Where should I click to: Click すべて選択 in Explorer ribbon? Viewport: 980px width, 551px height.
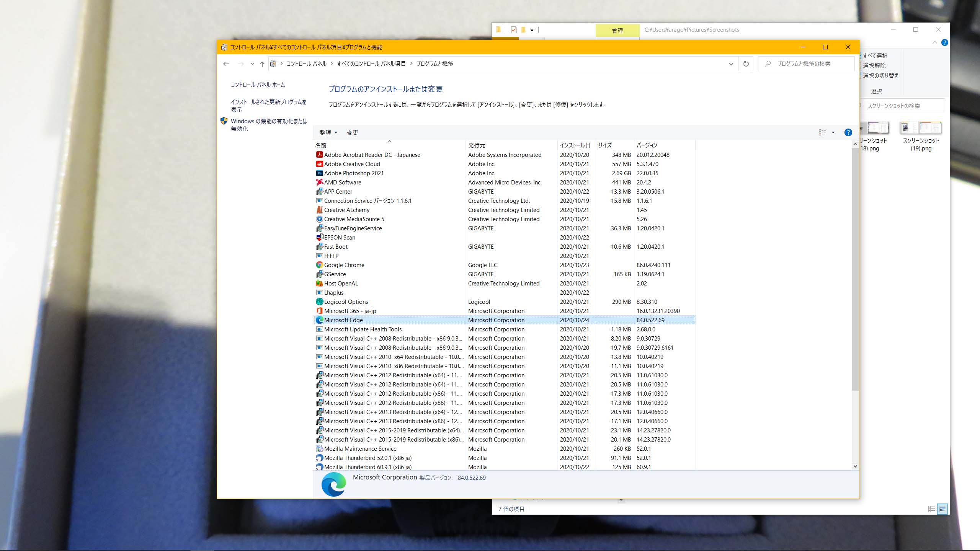click(875, 55)
